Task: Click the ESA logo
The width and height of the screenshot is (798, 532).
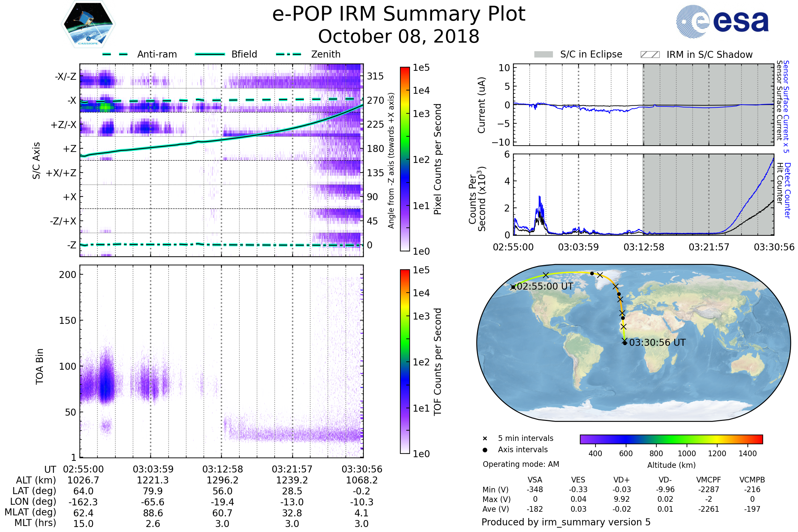Action: [x=722, y=21]
